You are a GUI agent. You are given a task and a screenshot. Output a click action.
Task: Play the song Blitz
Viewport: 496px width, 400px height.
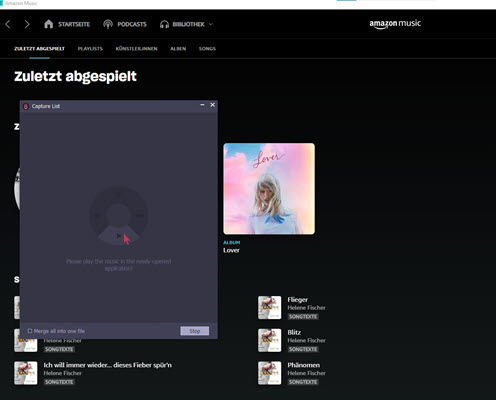point(294,332)
